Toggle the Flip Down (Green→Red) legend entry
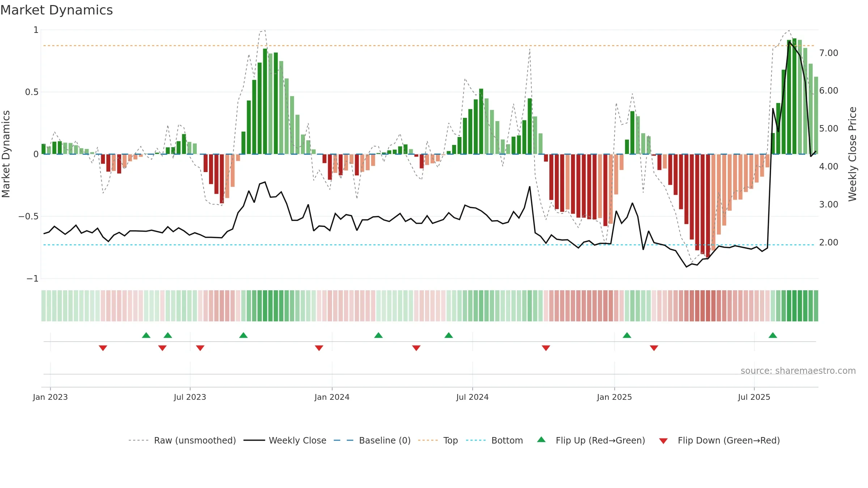The width and height of the screenshot is (868, 488). pos(719,440)
